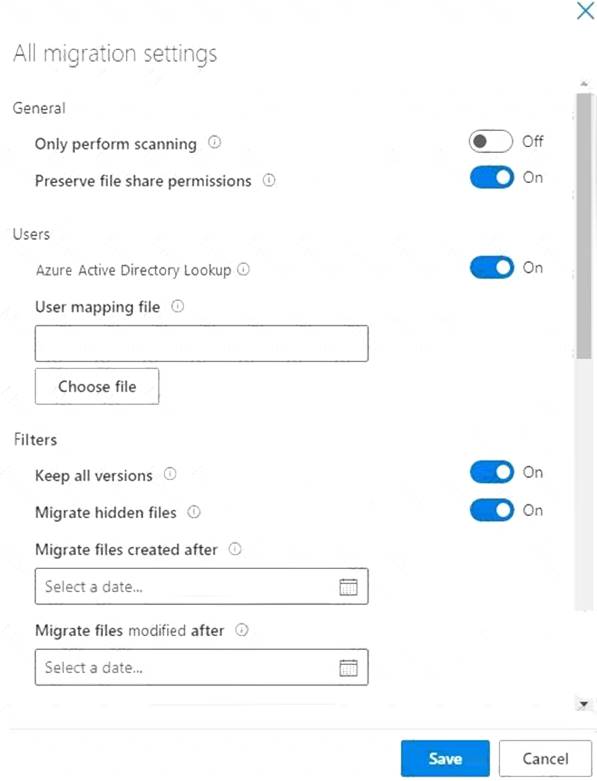Click info icon beside Migrate files modified after
This screenshot has width=597, height=781.
pos(241,630)
